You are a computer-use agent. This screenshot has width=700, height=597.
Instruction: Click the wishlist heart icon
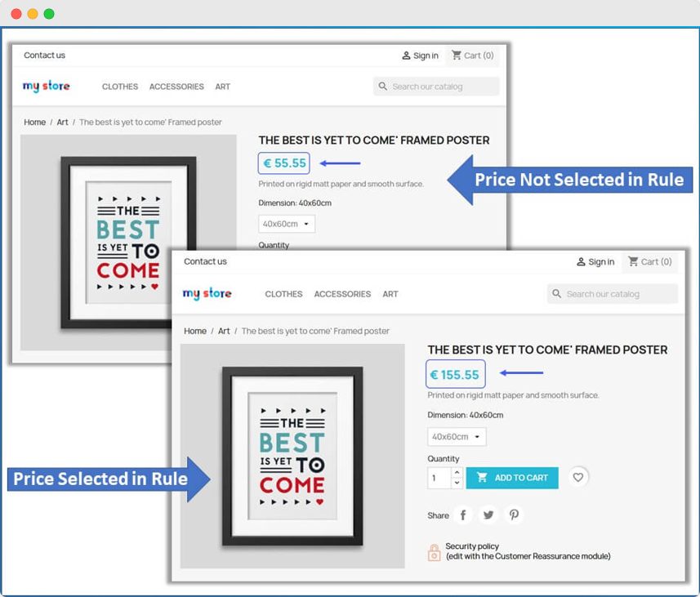point(578,478)
